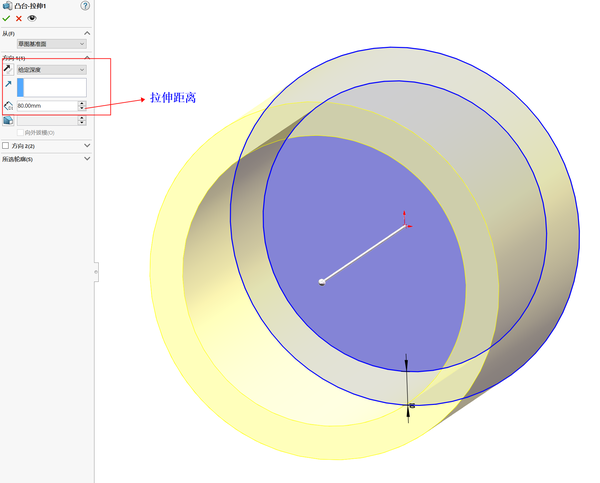Click the depth icon beside 80.00mm
Image resolution: width=600 pixels, height=483 pixels.
click(8, 106)
